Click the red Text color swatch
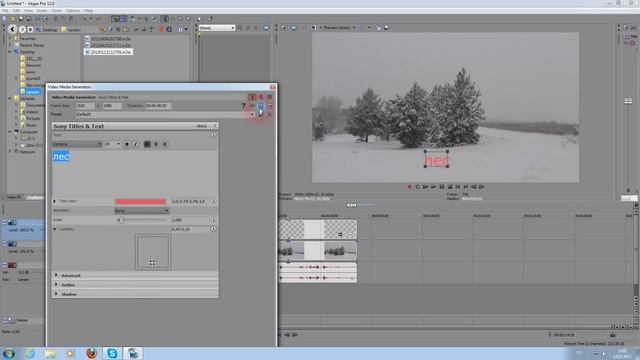The image size is (640, 360). coord(140,201)
